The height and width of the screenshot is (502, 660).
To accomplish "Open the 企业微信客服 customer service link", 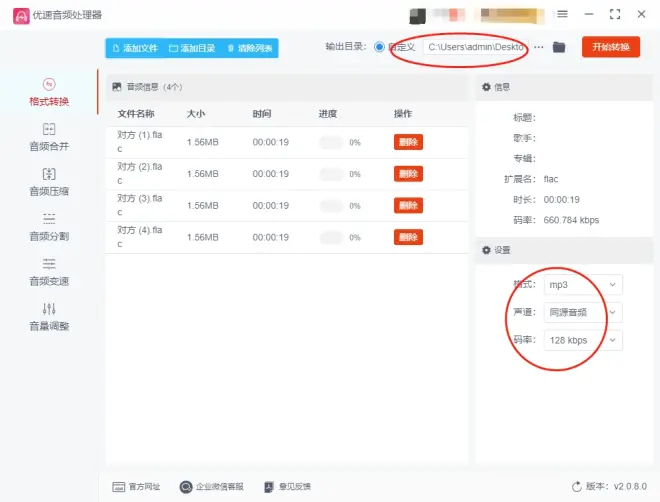I will tap(211, 487).
